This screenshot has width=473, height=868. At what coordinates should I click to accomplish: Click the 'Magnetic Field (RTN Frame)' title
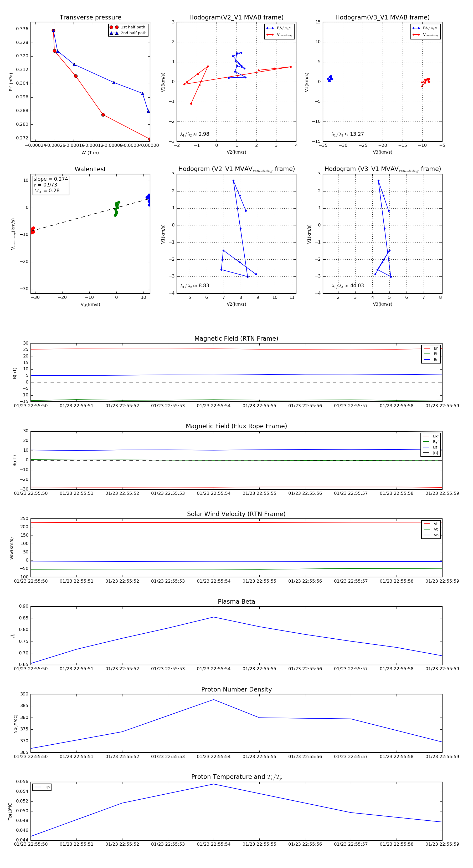(236, 339)
